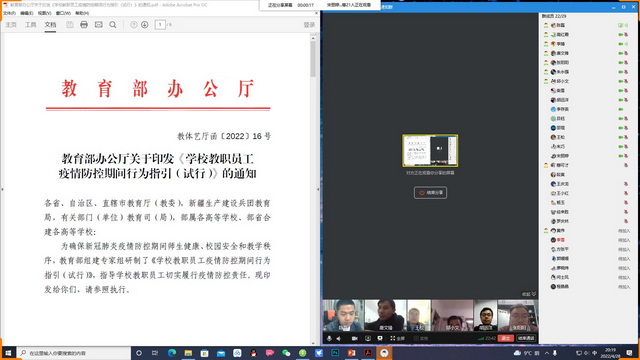Expand the system tray hidden icons chevron
Image resolution: width=640 pixels, height=360 pixels.
coord(547,353)
